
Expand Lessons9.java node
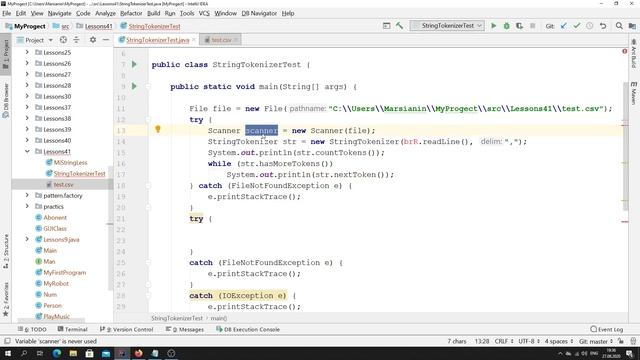[x=27, y=240]
